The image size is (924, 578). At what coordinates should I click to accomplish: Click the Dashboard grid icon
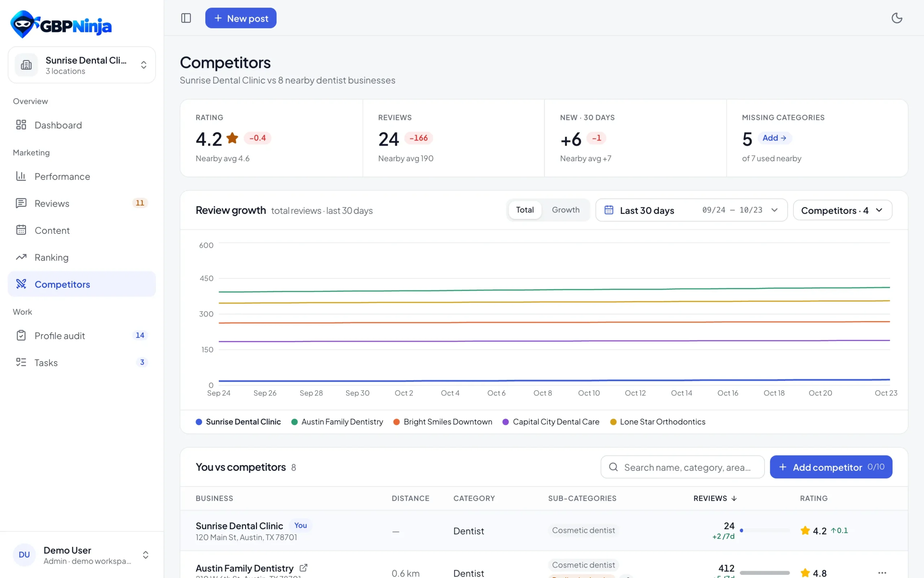pyautogui.click(x=21, y=125)
